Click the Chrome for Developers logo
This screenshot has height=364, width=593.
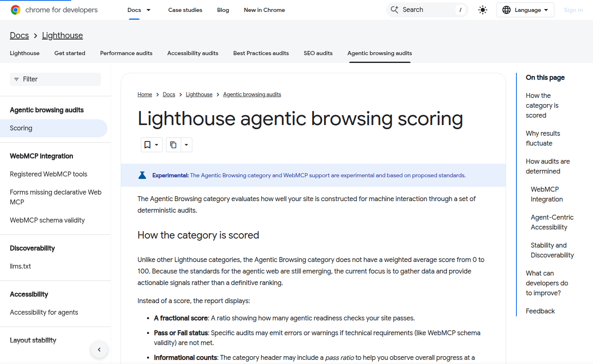54,10
